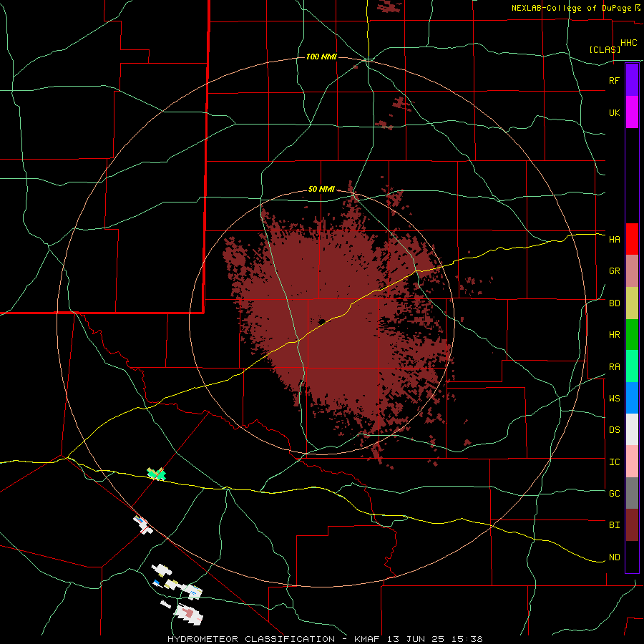Click the purple RF color swatch
This screenshot has height=644, width=644.
[632, 80]
